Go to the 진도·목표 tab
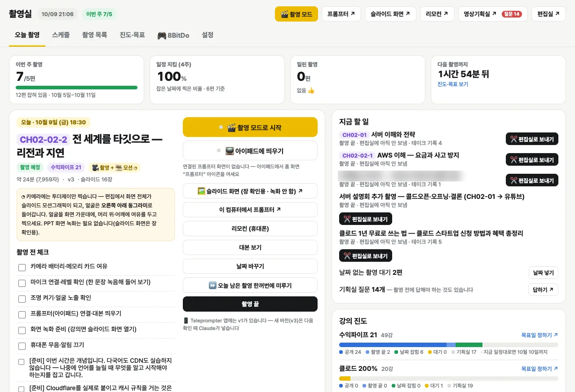The height and width of the screenshot is (392, 575). [x=132, y=35]
